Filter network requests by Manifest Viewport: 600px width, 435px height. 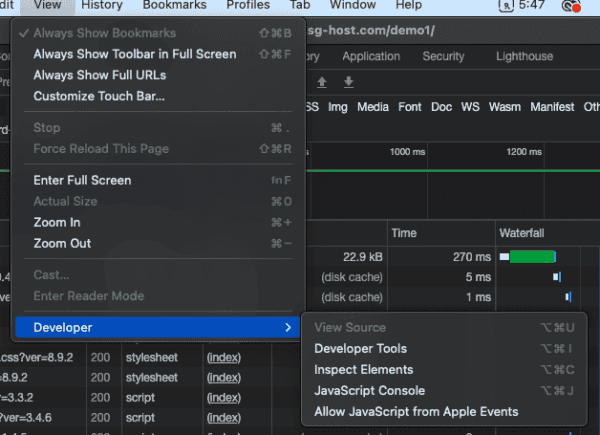[552, 107]
